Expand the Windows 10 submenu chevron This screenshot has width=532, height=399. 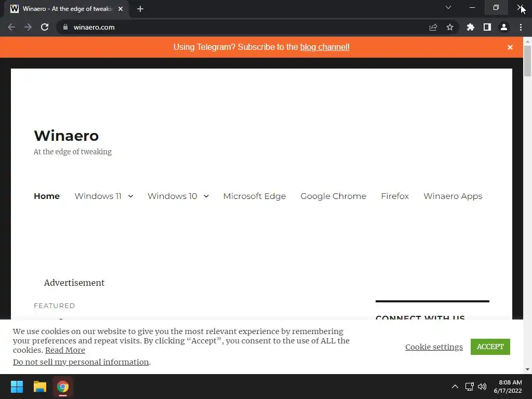[x=206, y=196]
